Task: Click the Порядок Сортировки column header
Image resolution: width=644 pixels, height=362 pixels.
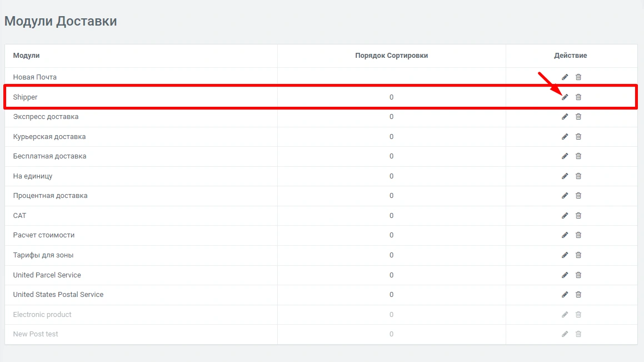Action: tap(391, 56)
